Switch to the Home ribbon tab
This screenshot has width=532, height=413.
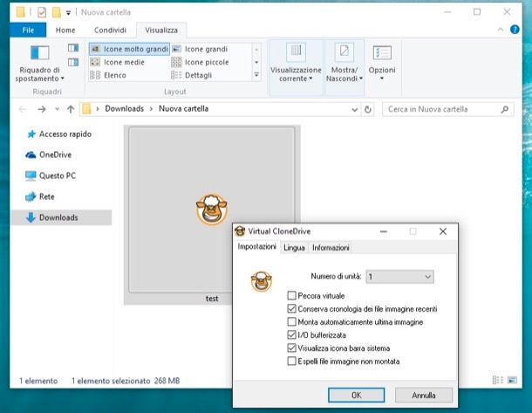[65, 30]
